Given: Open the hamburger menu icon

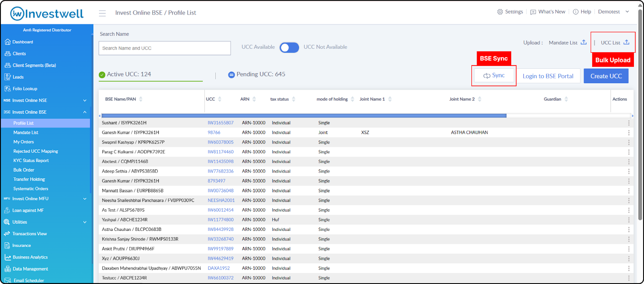Looking at the screenshot, I should tap(102, 13).
